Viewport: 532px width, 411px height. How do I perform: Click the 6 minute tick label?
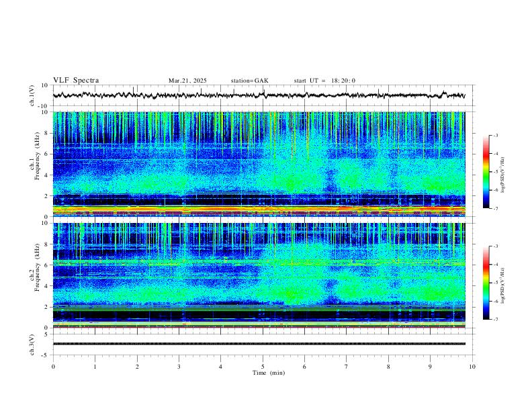[x=304, y=367]
